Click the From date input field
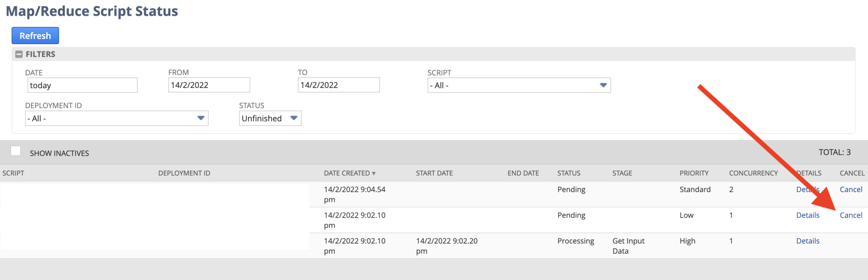The width and height of the screenshot is (868, 280). (209, 85)
